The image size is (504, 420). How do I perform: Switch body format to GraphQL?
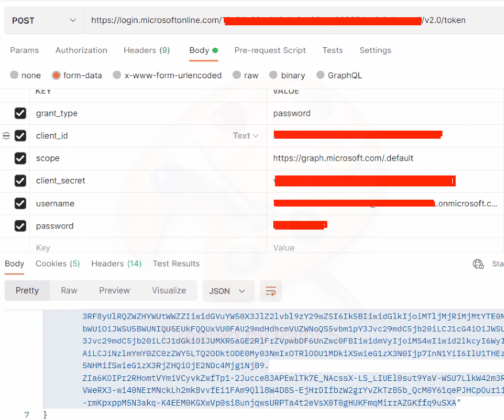click(339, 75)
